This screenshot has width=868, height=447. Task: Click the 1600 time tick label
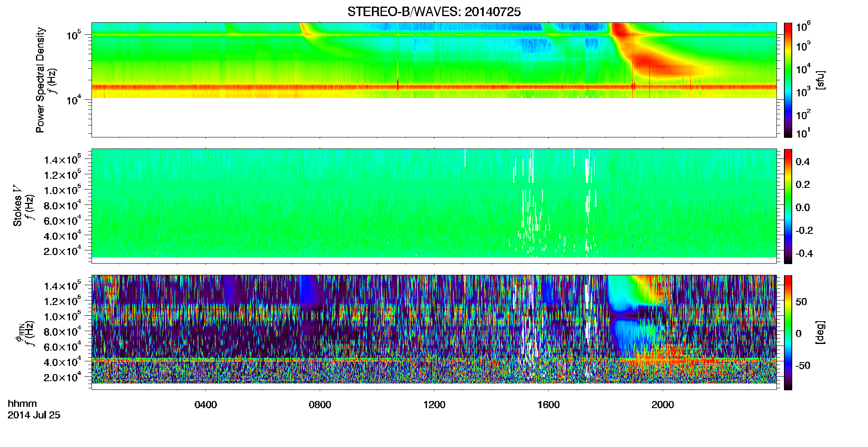tap(549, 405)
